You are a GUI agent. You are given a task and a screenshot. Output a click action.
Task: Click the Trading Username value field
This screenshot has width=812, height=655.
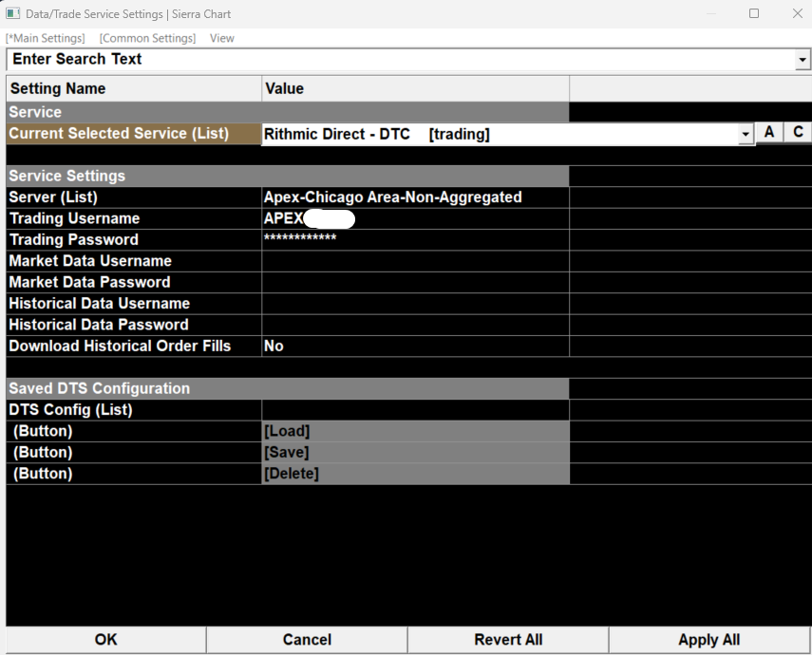[x=415, y=218]
